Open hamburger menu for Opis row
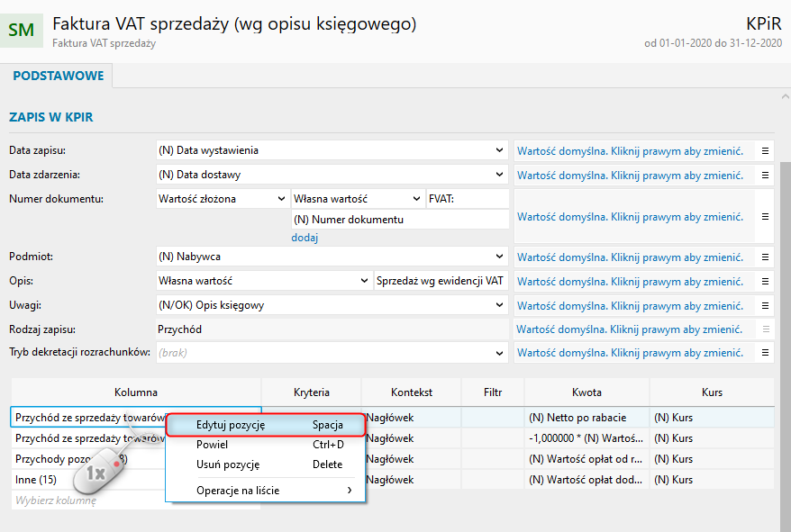The width and height of the screenshot is (791, 532). click(765, 282)
